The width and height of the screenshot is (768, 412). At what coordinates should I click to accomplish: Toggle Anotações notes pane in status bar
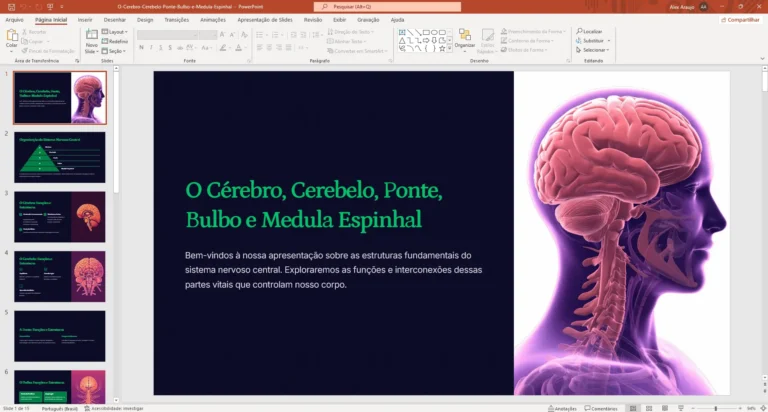click(562, 408)
